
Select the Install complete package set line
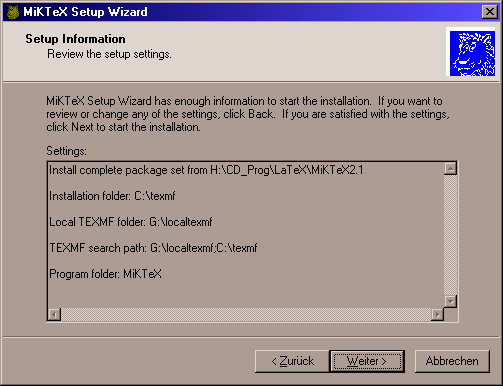206,170
